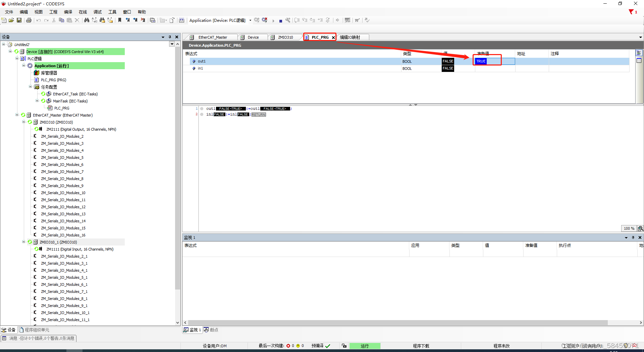Click the notification filter icon showing 1
644x352 pixels.
click(x=631, y=12)
